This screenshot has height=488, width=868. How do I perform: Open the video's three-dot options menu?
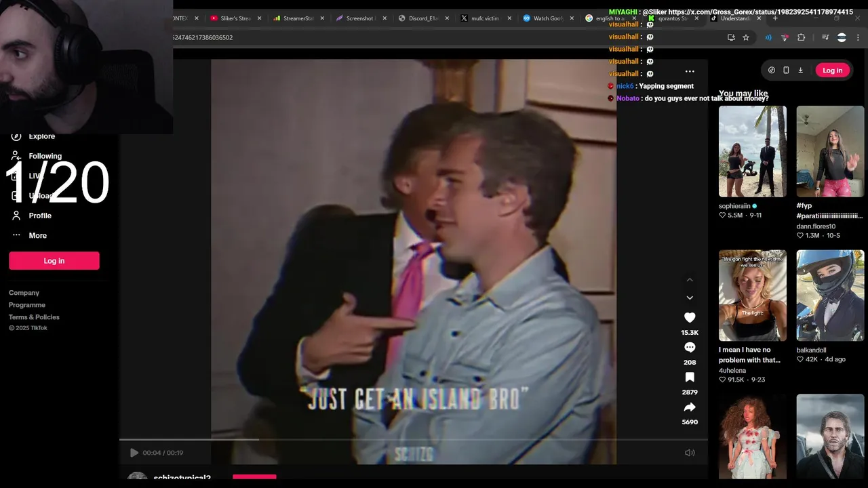[690, 71]
